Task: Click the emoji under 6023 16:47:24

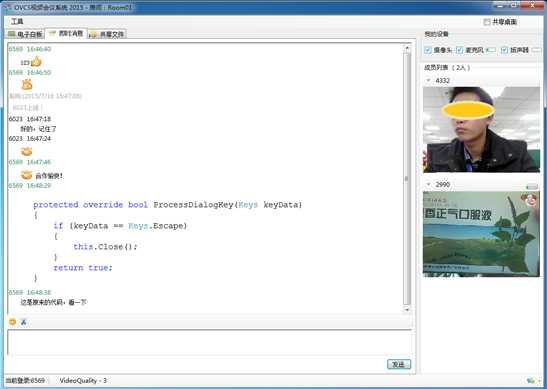Action: [x=27, y=151]
